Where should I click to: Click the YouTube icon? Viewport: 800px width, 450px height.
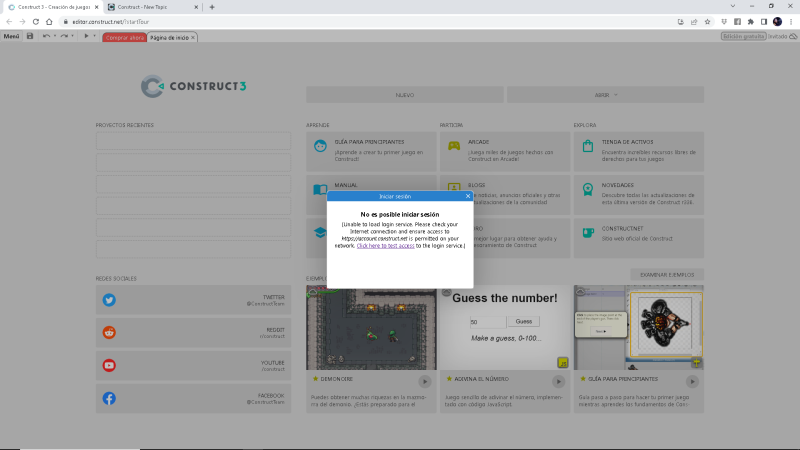click(109, 365)
